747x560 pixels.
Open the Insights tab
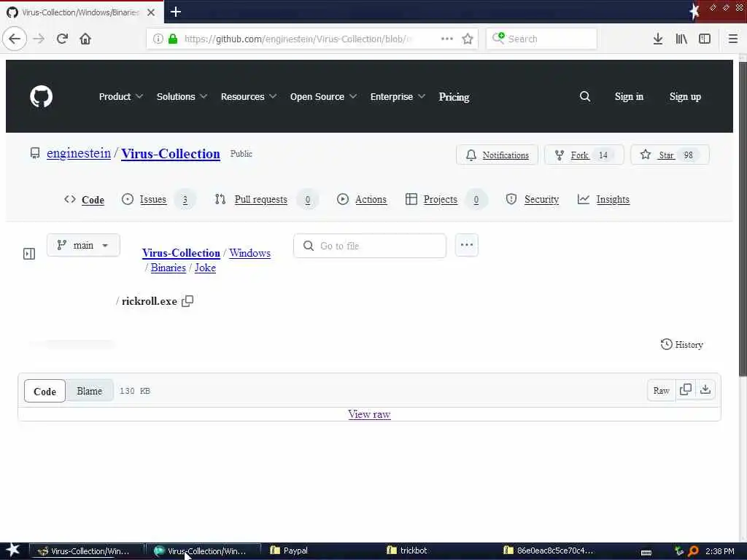click(603, 200)
